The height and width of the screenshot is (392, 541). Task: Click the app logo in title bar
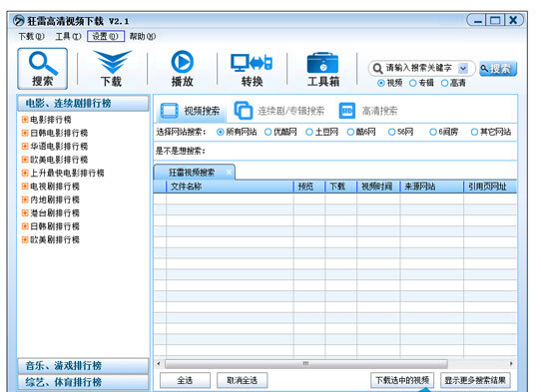coord(19,21)
